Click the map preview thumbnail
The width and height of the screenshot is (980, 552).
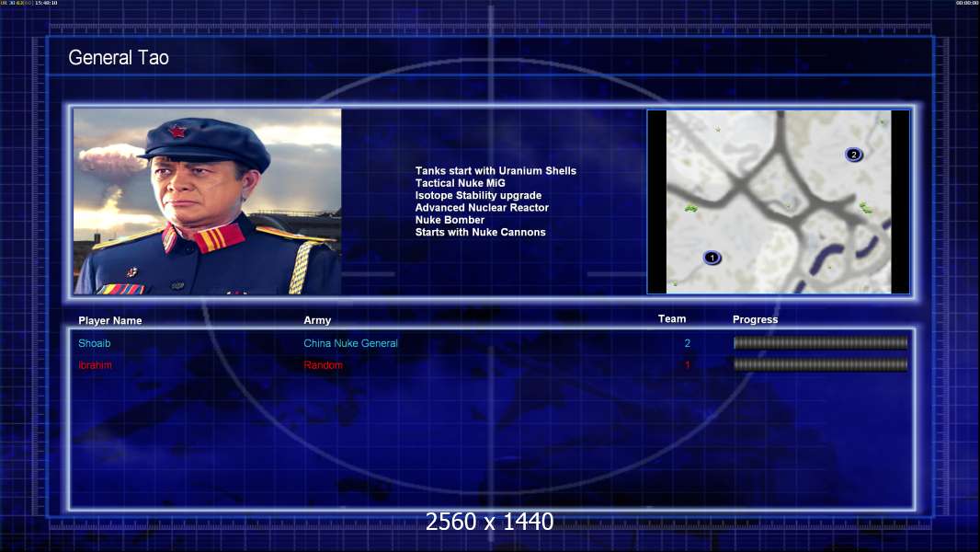(x=778, y=201)
